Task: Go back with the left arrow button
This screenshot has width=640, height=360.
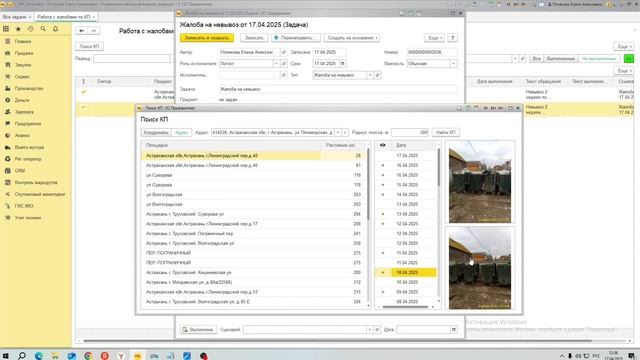Action: pos(82,31)
